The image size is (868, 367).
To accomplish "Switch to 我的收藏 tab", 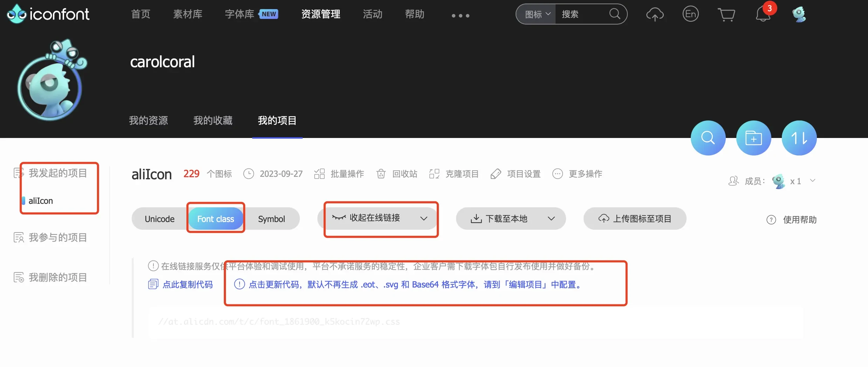I will tap(213, 120).
